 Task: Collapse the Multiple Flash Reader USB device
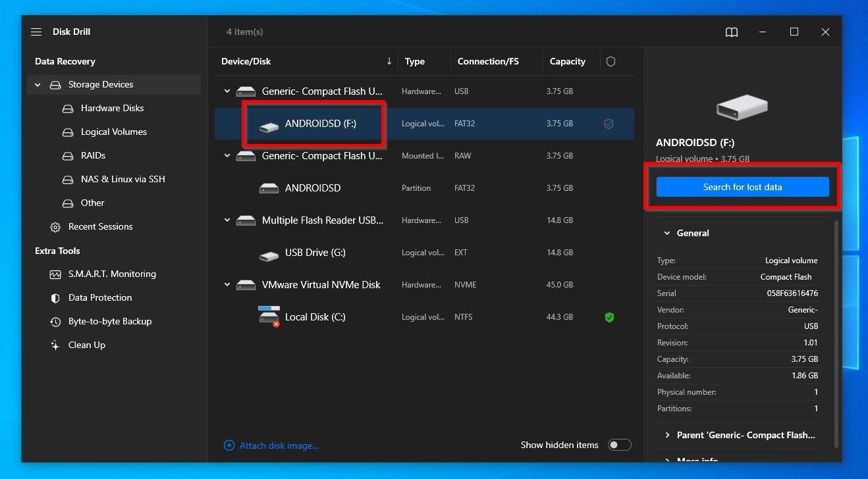227,220
